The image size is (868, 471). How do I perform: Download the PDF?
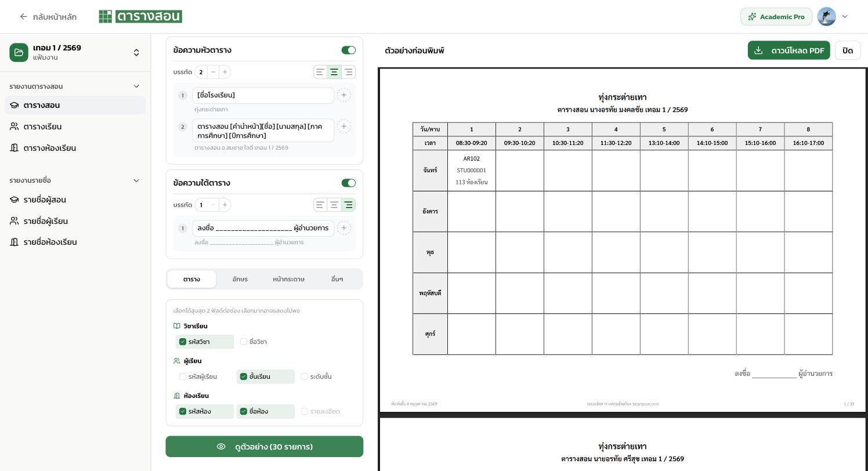point(789,50)
